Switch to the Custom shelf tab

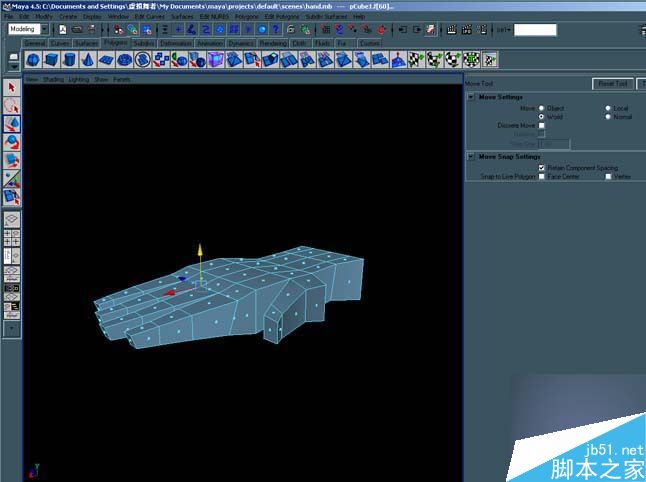pos(369,43)
